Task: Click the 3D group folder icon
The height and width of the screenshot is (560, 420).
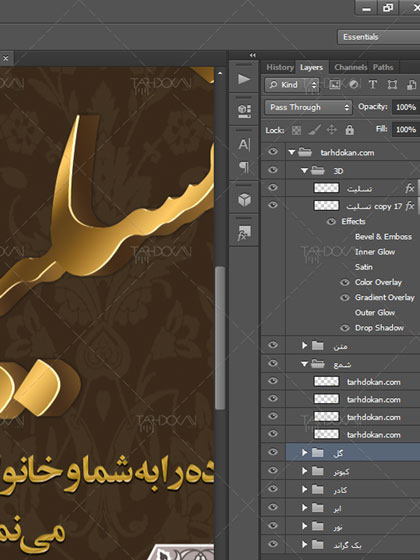Action: tap(318, 170)
